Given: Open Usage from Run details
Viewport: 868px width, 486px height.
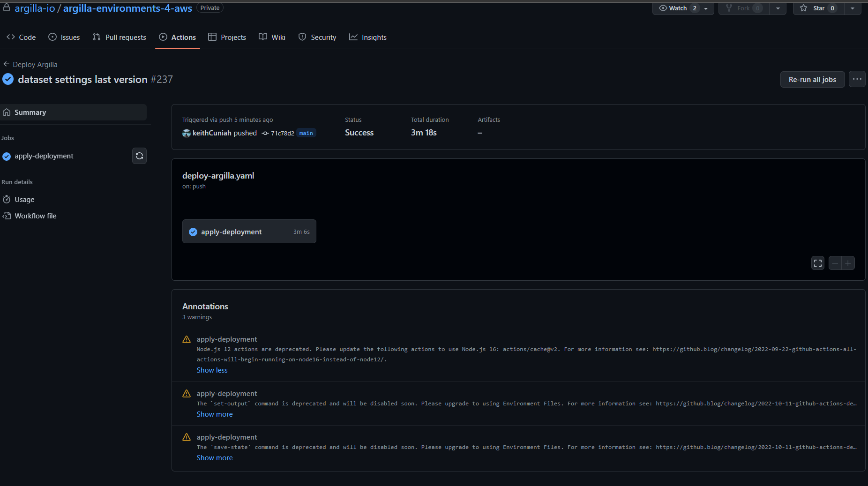Looking at the screenshot, I should click(x=24, y=199).
